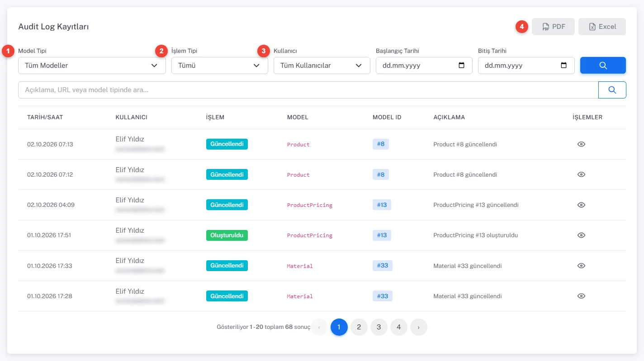Click the outlined search icon beside text box

point(612,90)
